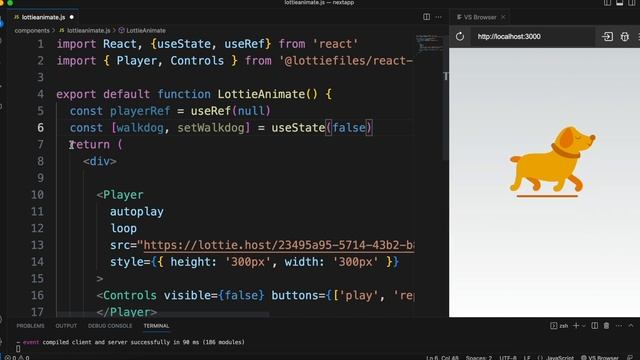Click 'LottieAnimate' function name on line 4
The height and width of the screenshot is (360, 640).
(261, 94)
